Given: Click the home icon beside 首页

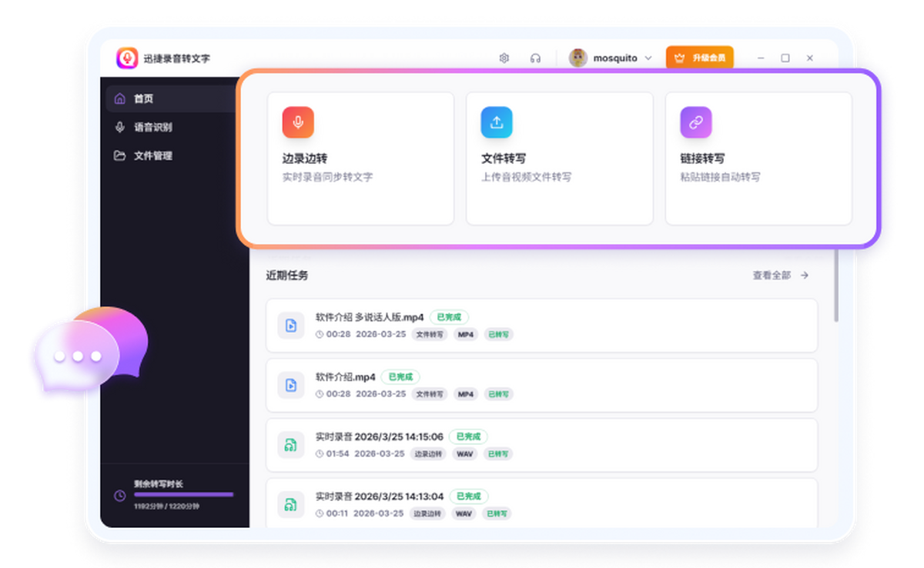Looking at the screenshot, I should [119, 99].
